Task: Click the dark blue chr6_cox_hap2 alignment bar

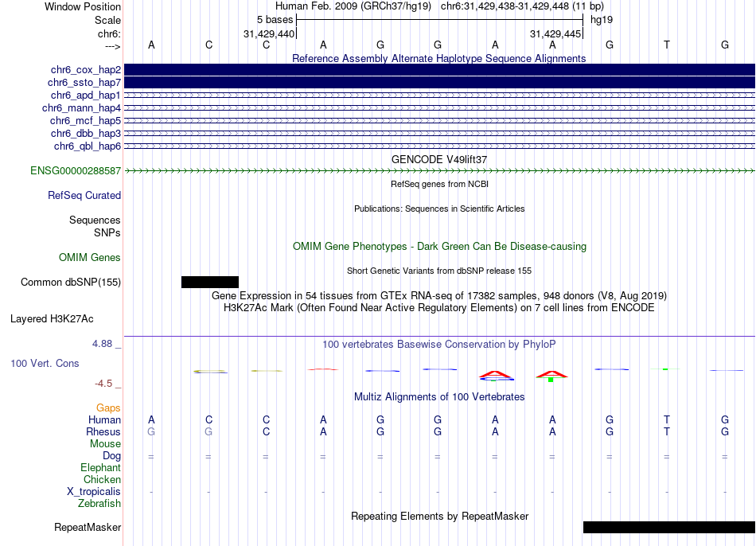Action: coord(439,70)
